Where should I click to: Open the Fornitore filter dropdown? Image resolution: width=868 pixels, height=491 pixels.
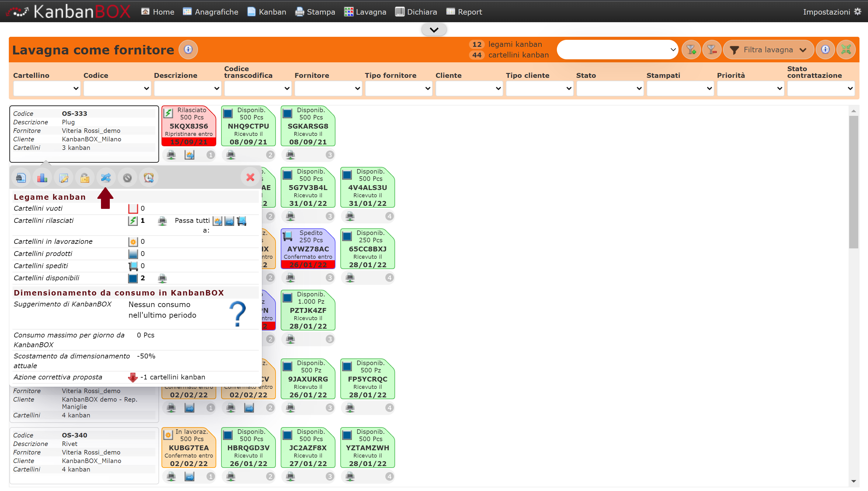click(328, 88)
